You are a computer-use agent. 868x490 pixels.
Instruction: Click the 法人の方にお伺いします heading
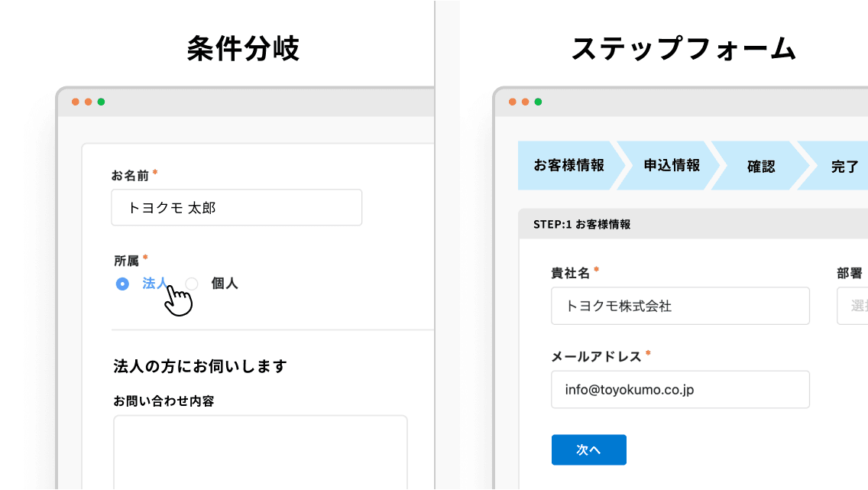click(x=199, y=366)
